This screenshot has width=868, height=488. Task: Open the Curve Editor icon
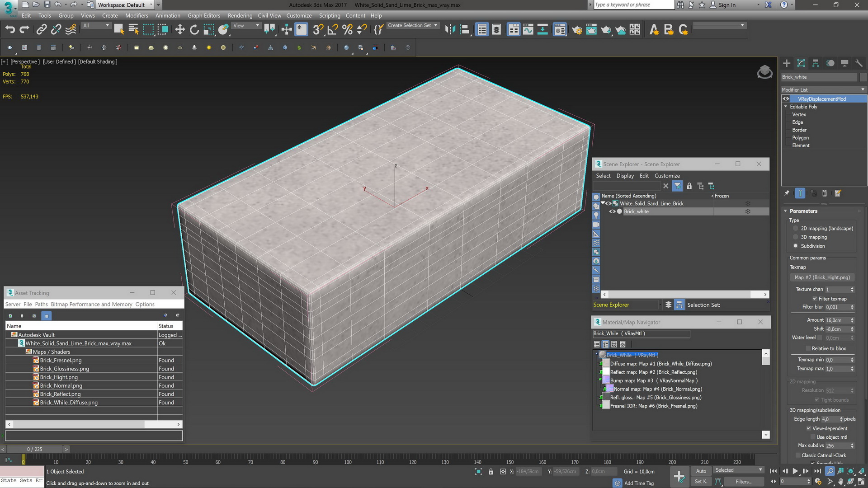(x=528, y=30)
